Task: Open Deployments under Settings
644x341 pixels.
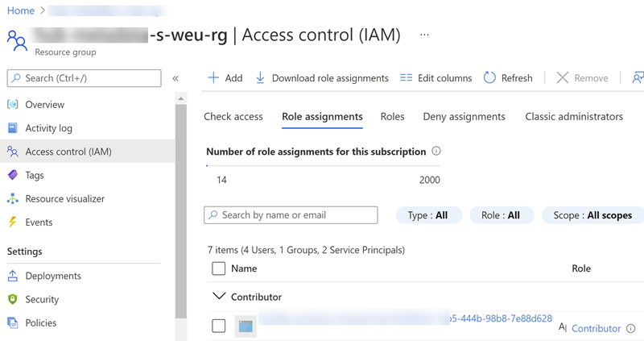Action: (53, 276)
